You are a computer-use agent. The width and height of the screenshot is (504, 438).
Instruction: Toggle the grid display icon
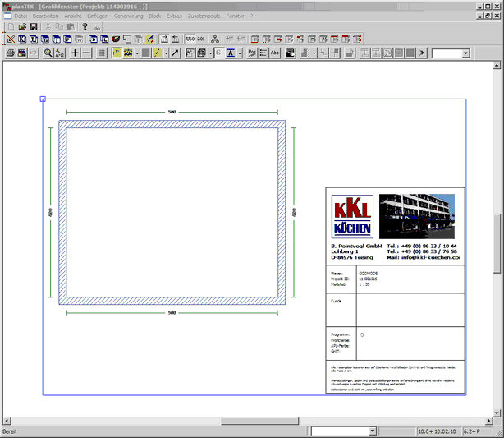(101, 53)
